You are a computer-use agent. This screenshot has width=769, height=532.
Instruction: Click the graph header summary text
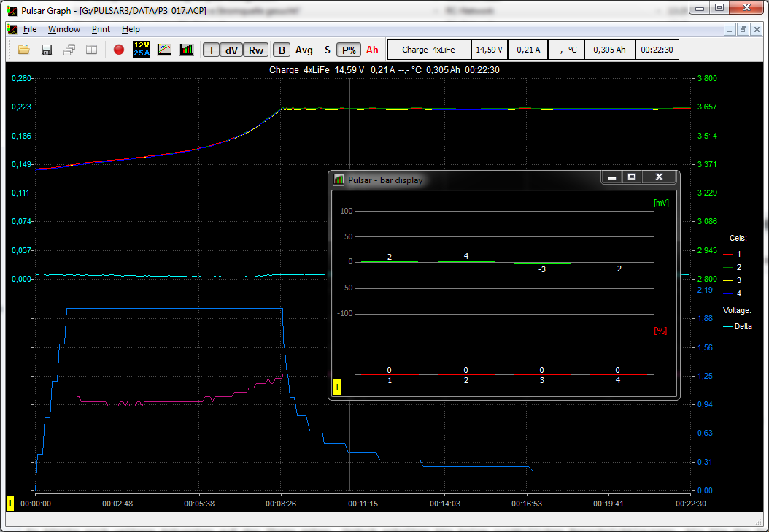[384, 69]
